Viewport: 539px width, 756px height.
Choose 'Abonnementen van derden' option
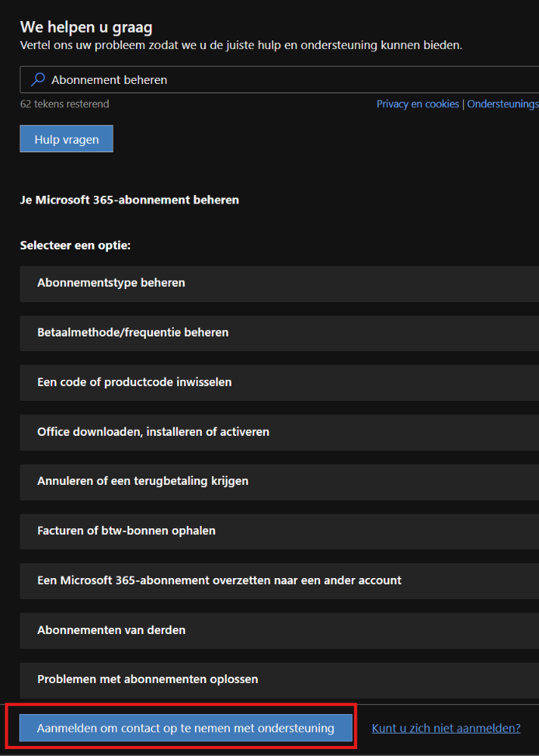click(280, 631)
